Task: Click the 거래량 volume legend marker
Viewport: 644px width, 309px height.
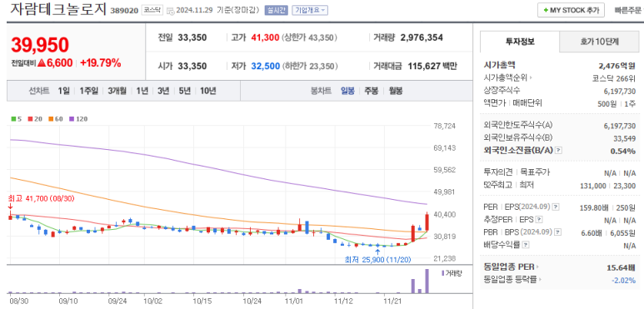Action: [452, 273]
